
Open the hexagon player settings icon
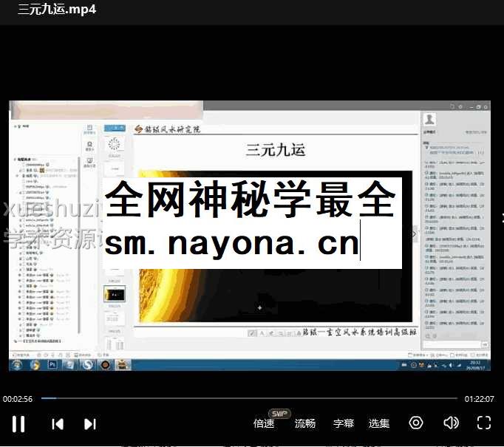coord(416,423)
